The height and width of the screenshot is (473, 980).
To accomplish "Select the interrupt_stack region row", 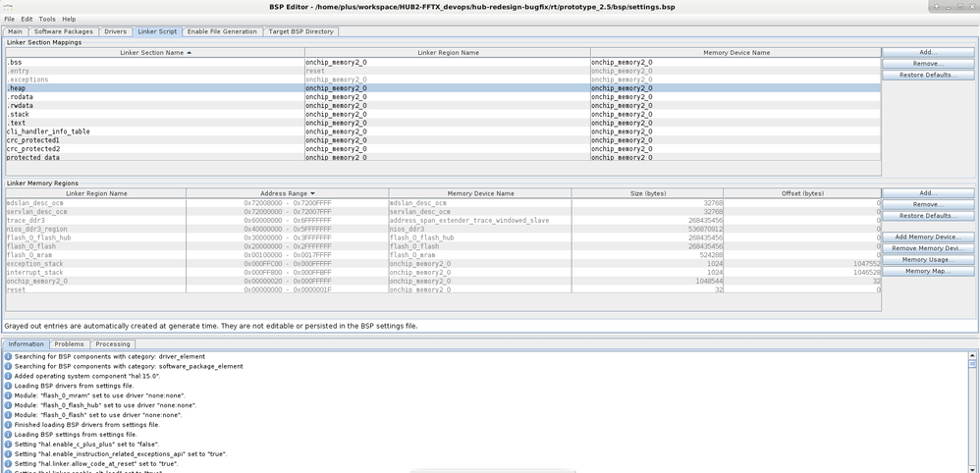I will click(x=443, y=273).
